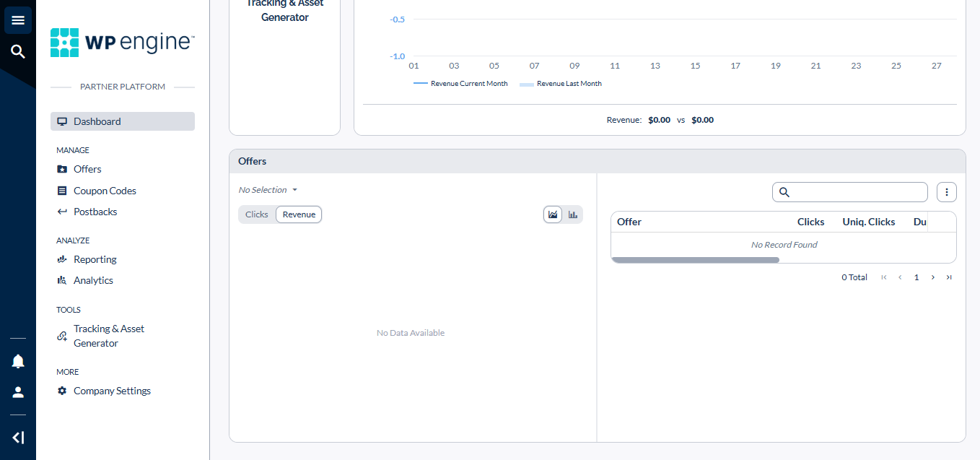Open Coupon Codes in the sidebar
980x460 pixels.
pos(105,191)
